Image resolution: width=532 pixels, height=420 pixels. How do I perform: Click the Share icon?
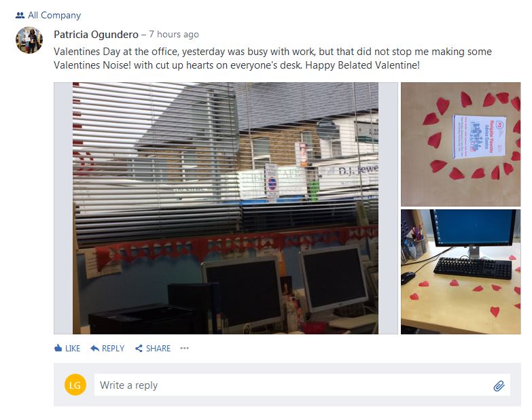coord(139,348)
